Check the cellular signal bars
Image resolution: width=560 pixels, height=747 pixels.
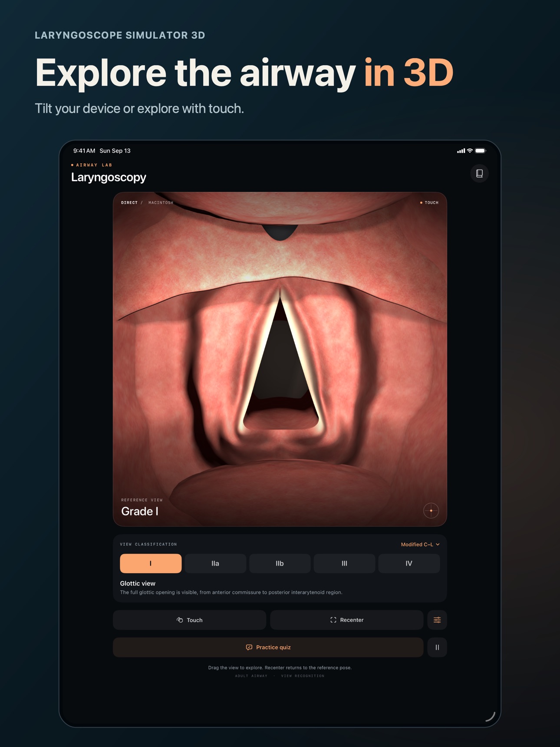[x=461, y=151]
